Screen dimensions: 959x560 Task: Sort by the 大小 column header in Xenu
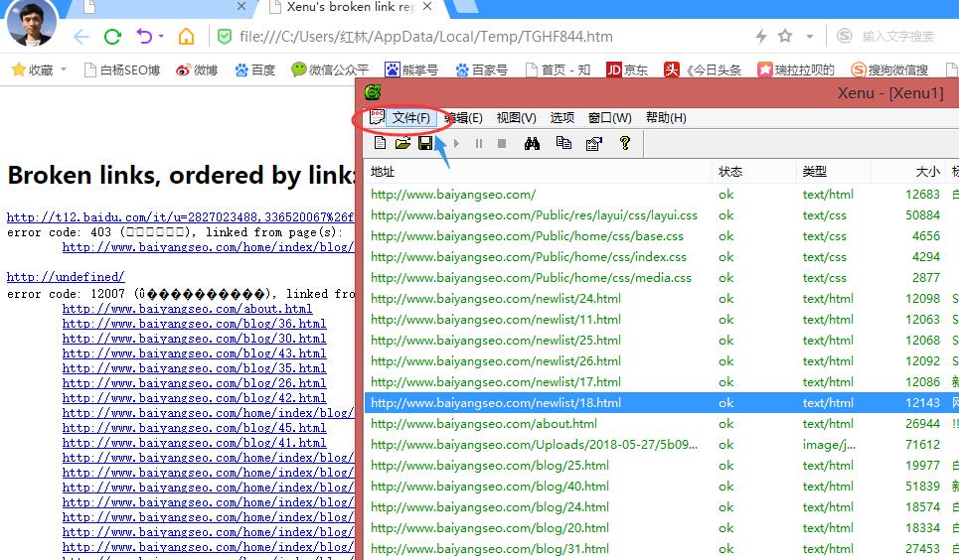907,172
